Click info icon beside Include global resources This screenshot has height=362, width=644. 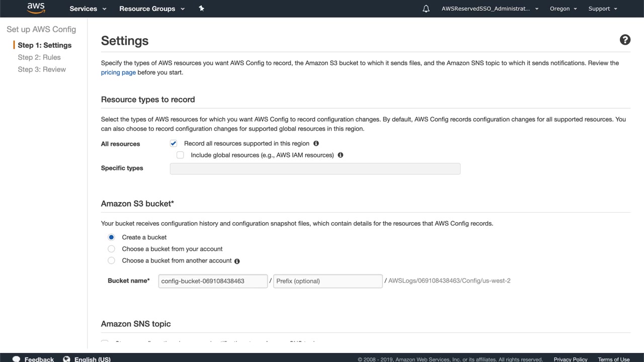pos(341,155)
